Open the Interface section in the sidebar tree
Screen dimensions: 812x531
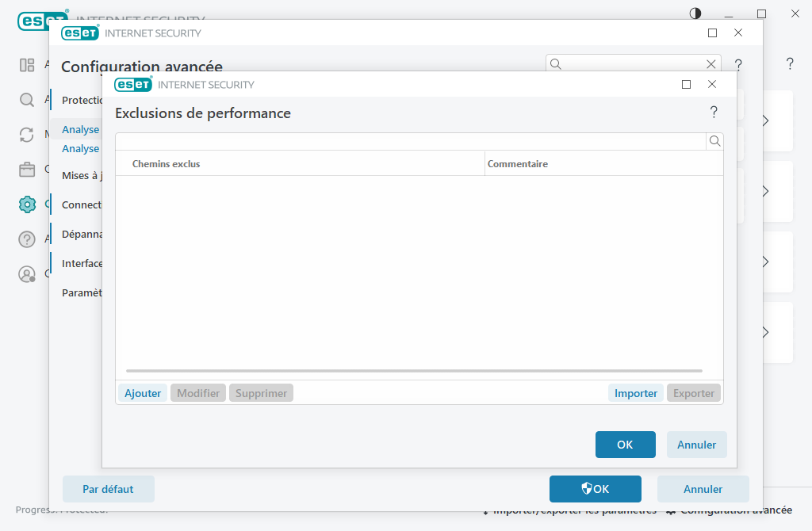point(82,263)
